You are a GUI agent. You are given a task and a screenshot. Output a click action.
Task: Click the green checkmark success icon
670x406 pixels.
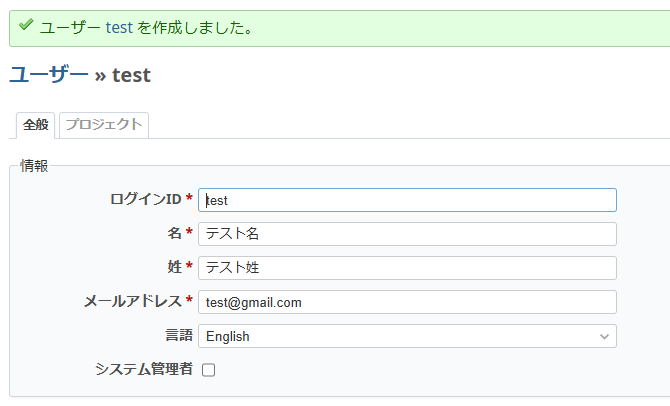(26, 25)
